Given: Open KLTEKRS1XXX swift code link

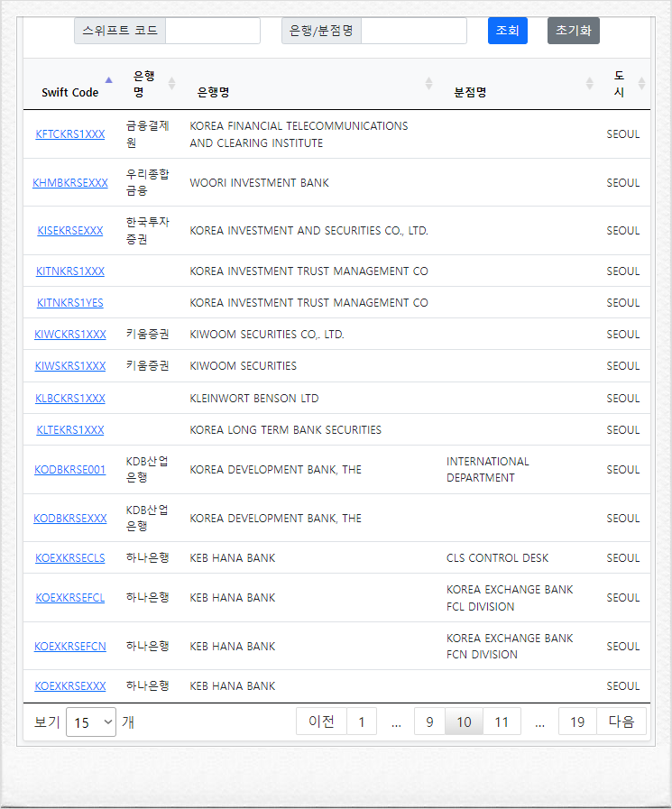Looking at the screenshot, I should [70, 430].
